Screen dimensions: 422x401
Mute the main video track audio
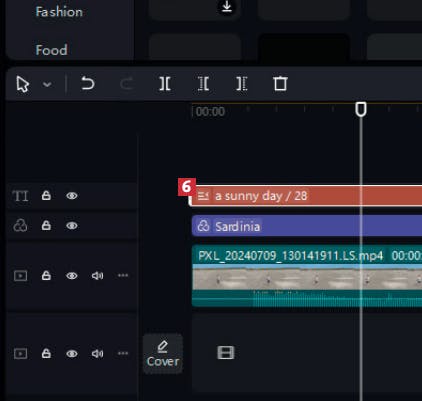pyautogui.click(x=97, y=276)
